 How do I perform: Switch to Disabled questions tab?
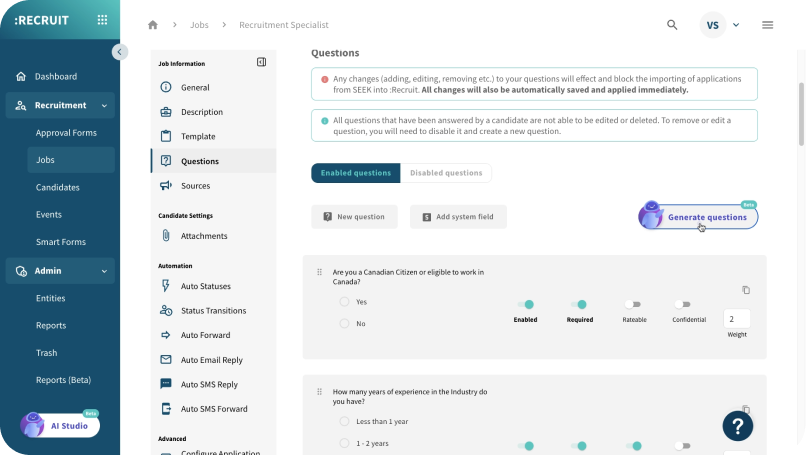[x=446, y=173]
